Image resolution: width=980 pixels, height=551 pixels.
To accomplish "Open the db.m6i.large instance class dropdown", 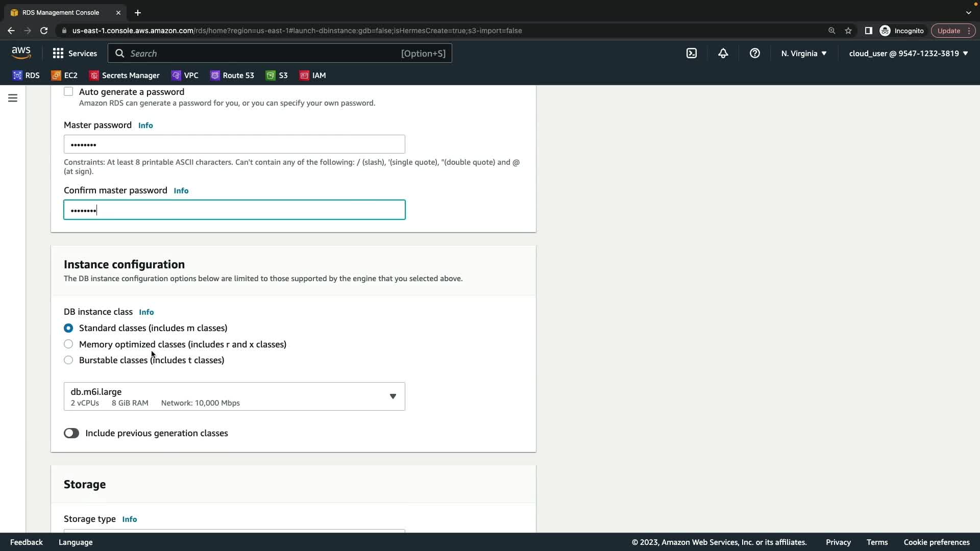I will 234,396.
